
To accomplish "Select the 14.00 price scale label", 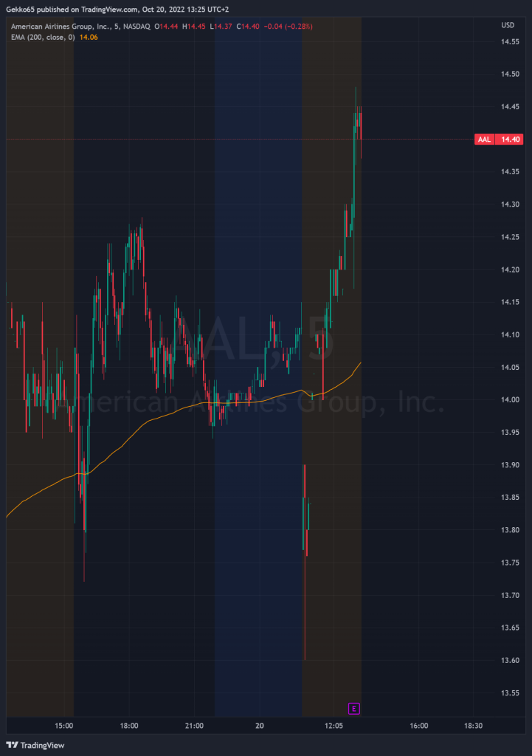I will pyautogui.click(x=511, y=400).
